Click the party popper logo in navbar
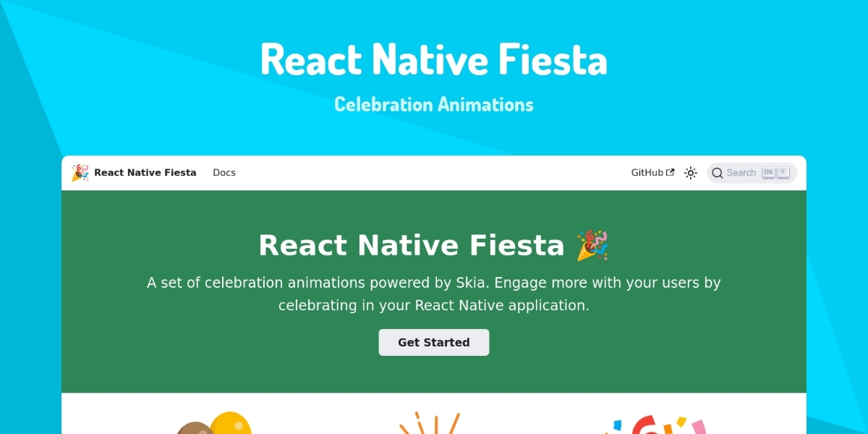868x434 pixels. coord(80,173)
